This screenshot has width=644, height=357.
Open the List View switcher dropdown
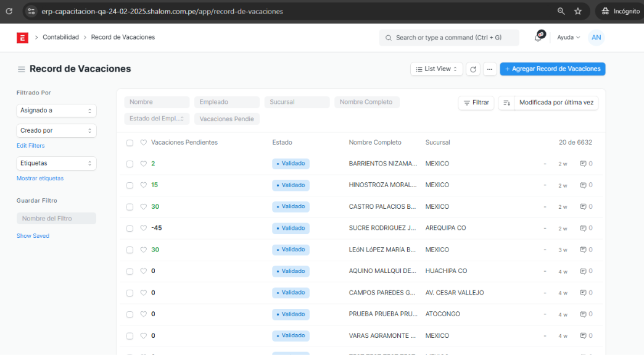(437, 69)
